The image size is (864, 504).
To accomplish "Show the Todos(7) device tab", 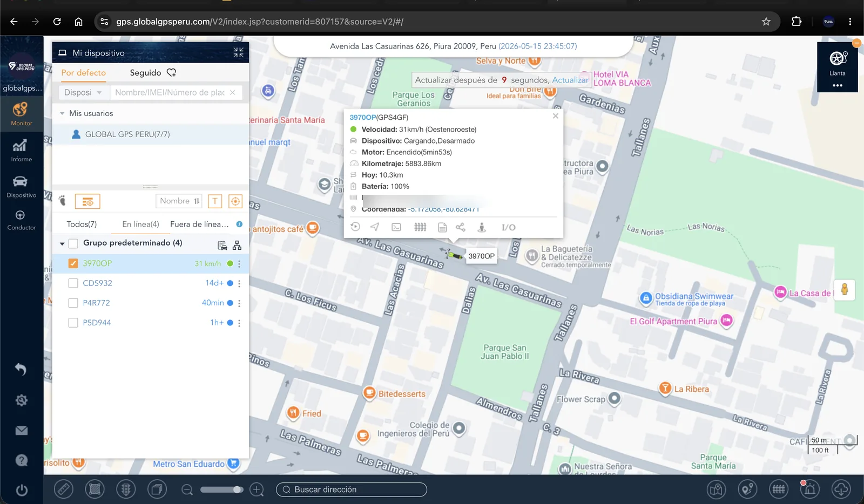I will (x=82, y=224).
